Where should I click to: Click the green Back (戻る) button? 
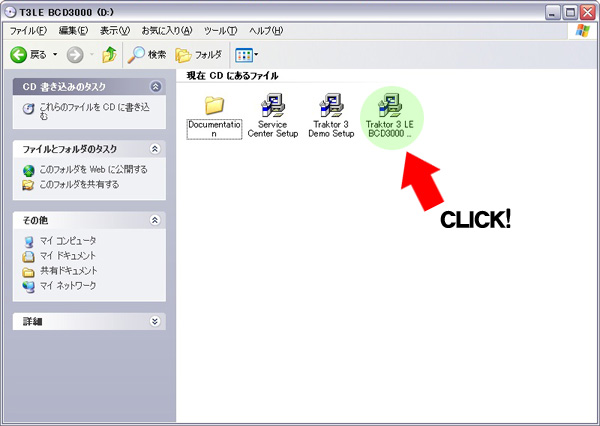pos(28,55)
